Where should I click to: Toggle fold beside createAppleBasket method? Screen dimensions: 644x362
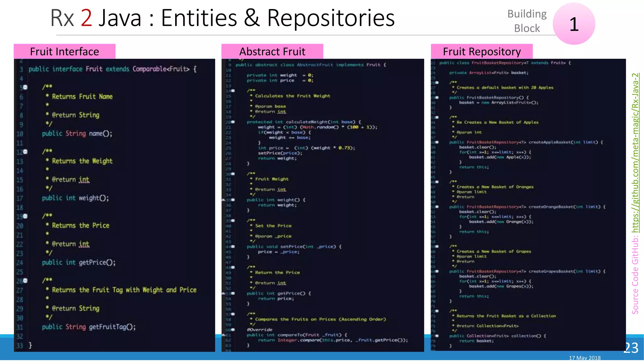click(437, 142)
